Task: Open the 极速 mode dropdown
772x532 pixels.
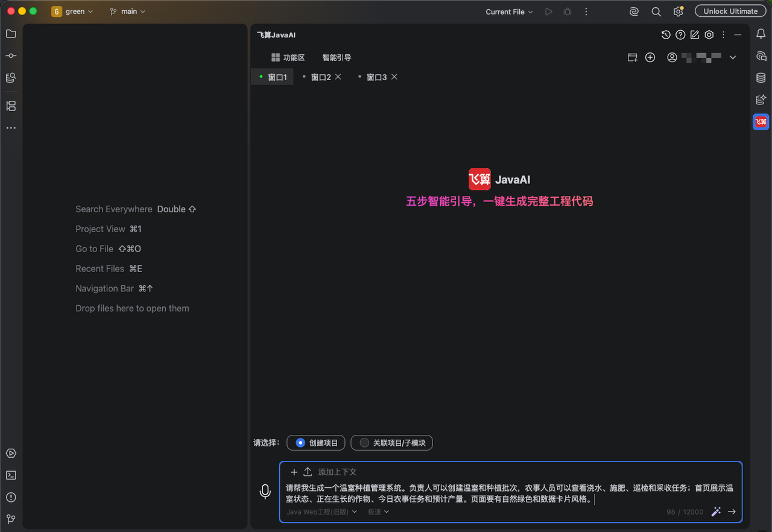Action: point(378,511)
